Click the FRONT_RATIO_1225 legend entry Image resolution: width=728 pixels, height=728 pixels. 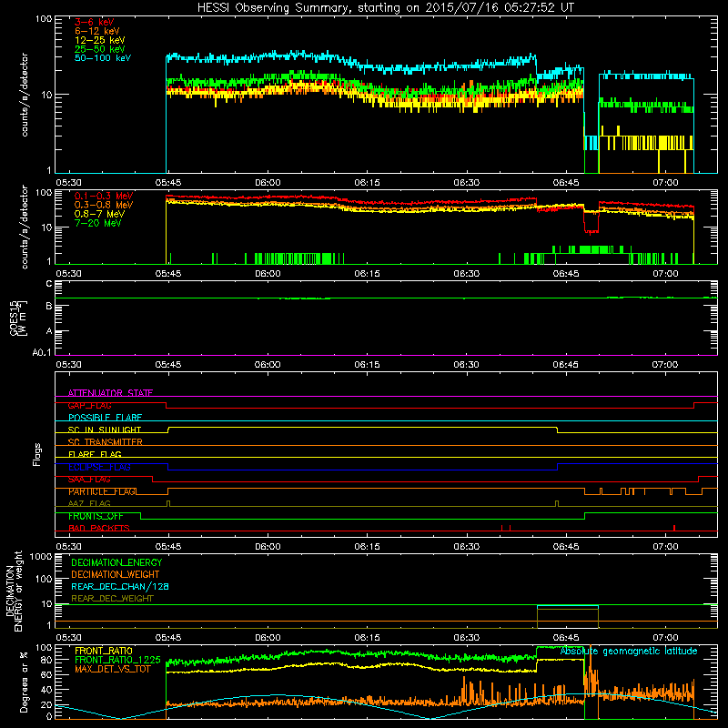tap(117, 660)
